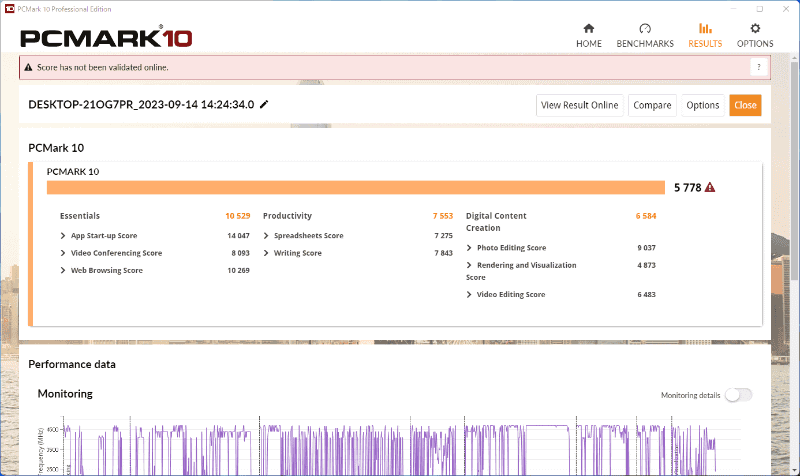Click the Essentials heading
Image resolution: width=800 pixels, height=476 pixels.
[x=80, y=216]
